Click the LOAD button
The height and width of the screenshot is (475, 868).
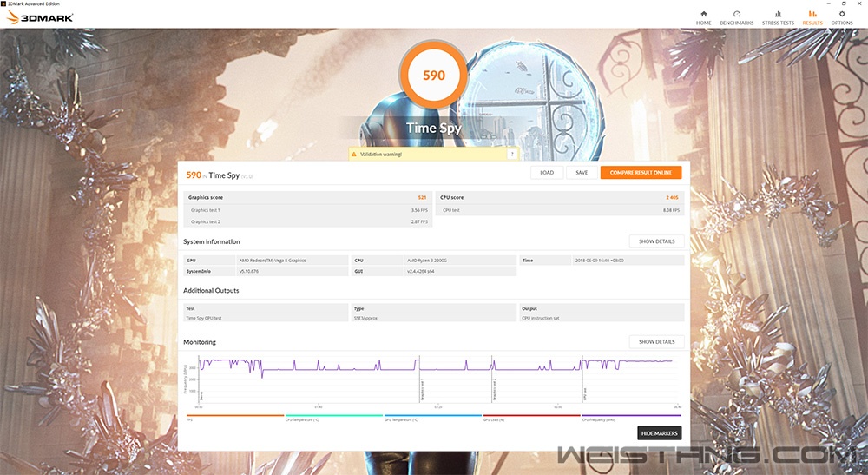pos(547,173)
